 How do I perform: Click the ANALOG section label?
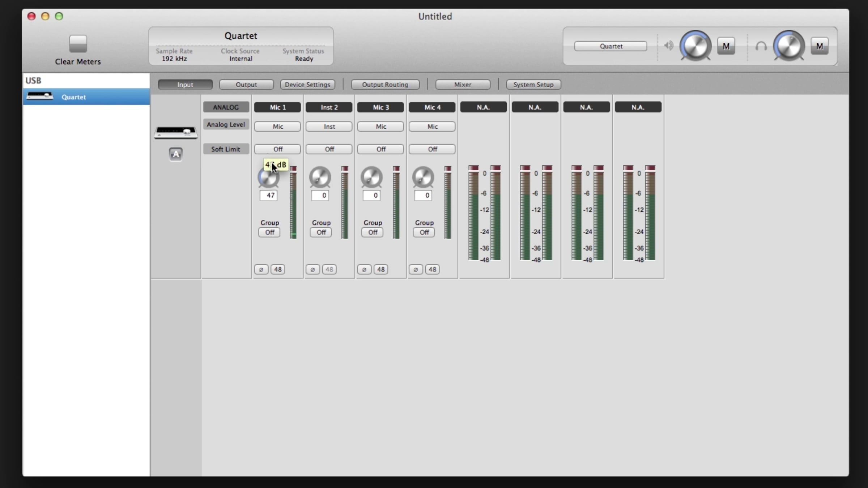click(x=226, y=107)
